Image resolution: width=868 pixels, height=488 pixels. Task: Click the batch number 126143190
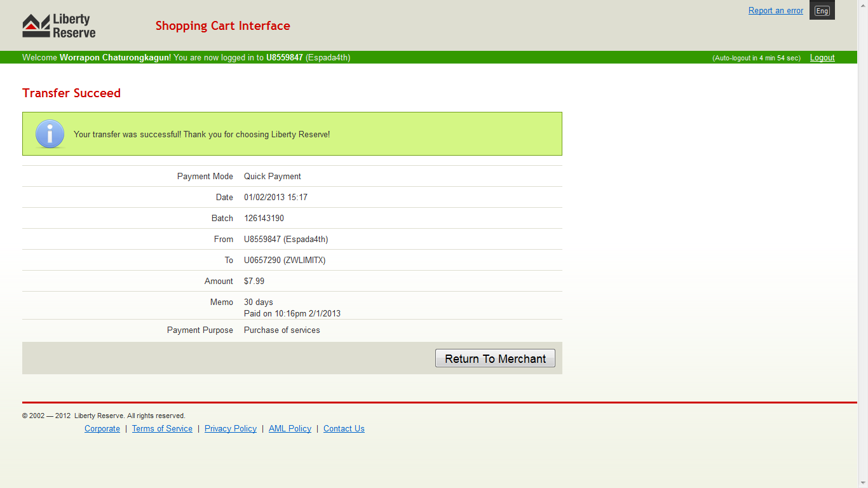point(264,219)
